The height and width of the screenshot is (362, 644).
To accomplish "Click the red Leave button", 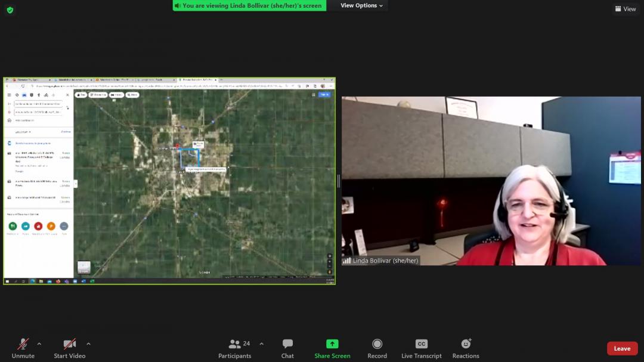I will [622, 348].
